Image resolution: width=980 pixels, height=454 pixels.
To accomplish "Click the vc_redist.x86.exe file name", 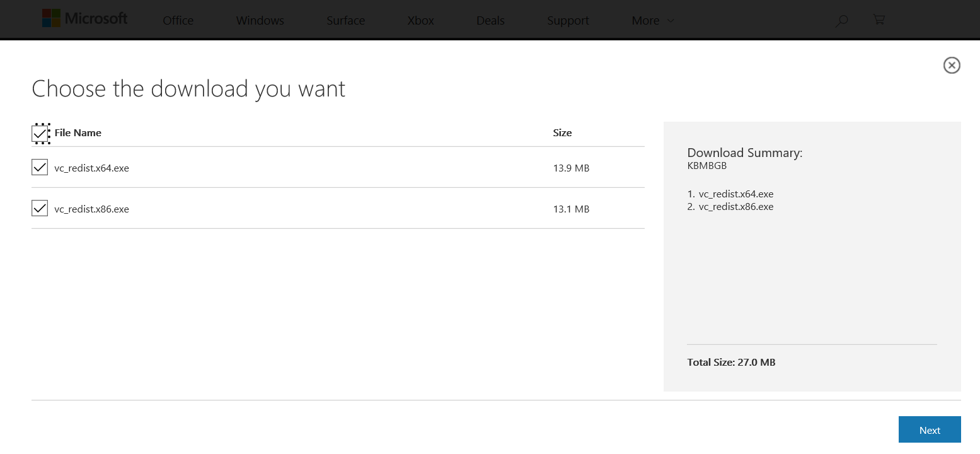I will (92, 209).
